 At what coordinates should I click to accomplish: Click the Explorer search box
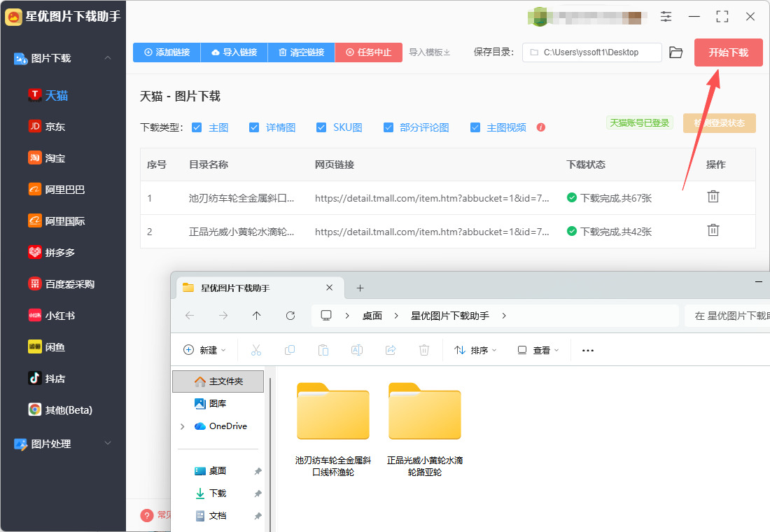tap(727, 316)
